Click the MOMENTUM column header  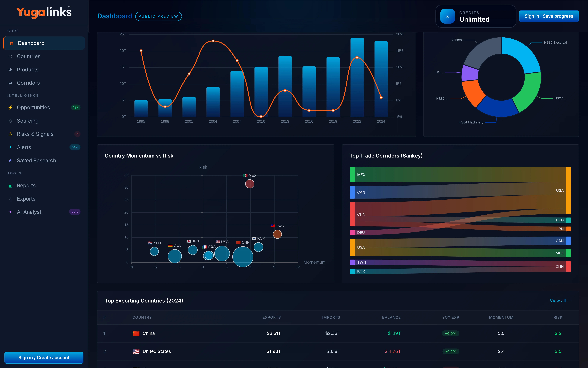click(x=501, y=318)
